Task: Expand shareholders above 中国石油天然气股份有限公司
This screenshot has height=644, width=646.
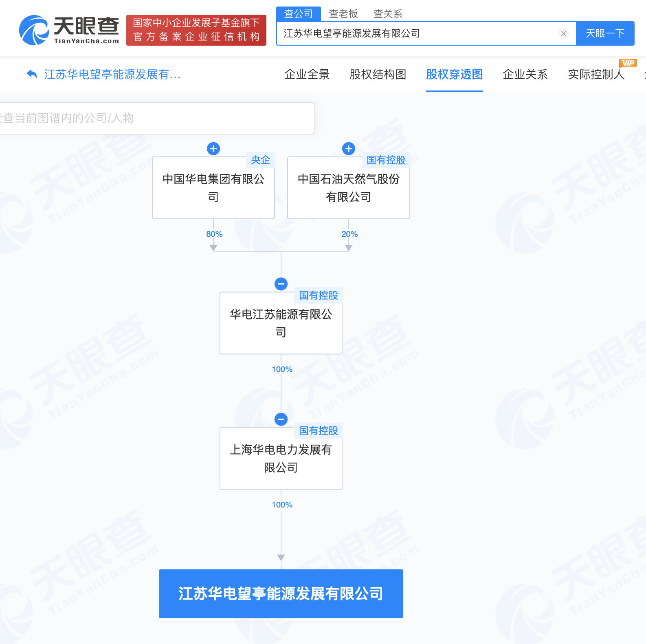Action: tap(349, 149)
